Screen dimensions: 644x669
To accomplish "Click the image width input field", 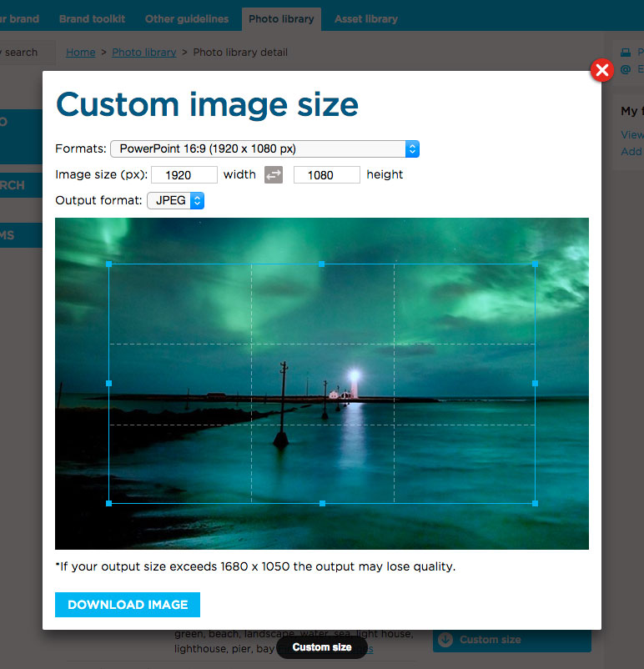I will (x=184, y=174).
